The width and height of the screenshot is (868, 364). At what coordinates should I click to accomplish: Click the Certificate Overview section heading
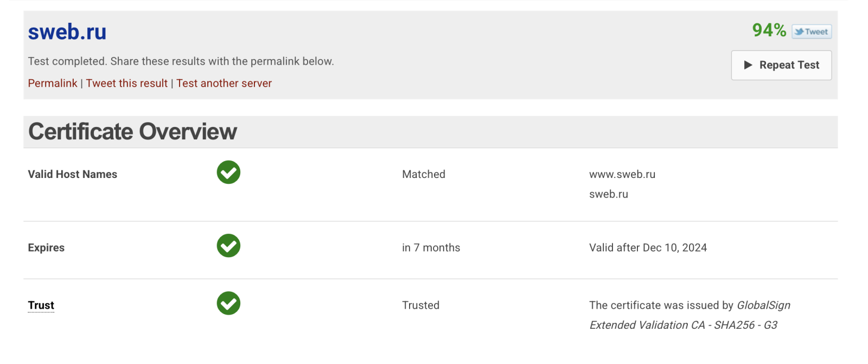coord(133,132)
